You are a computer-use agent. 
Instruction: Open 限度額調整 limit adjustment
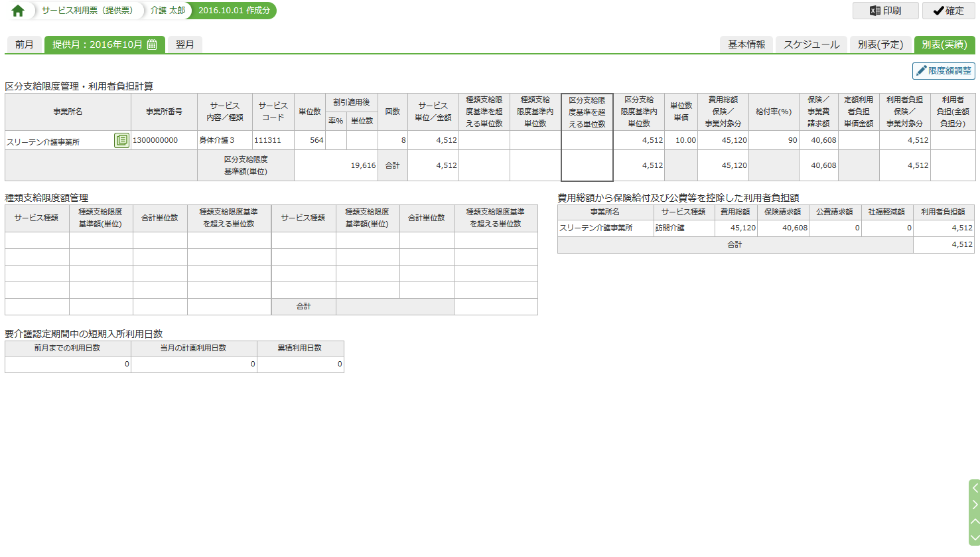point(944,70)
